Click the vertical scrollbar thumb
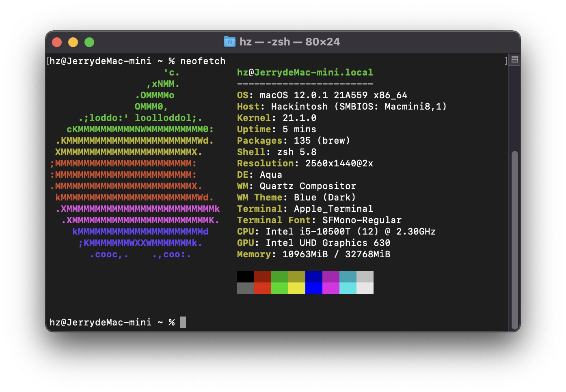 pos(515,241)
